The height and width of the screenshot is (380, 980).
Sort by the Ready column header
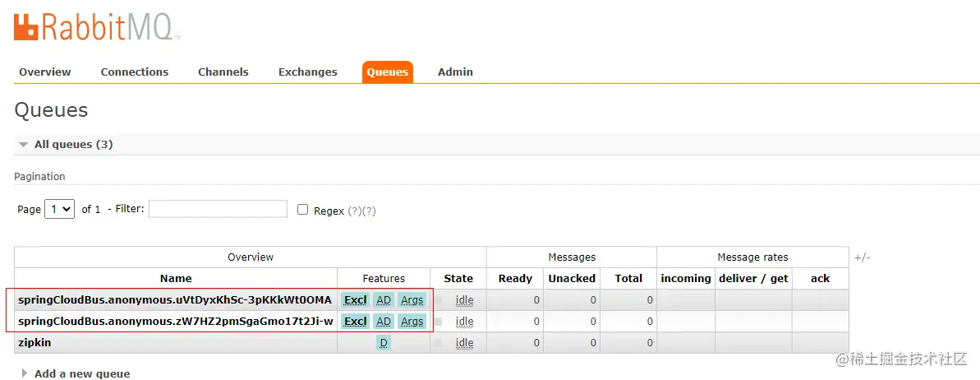516,279
